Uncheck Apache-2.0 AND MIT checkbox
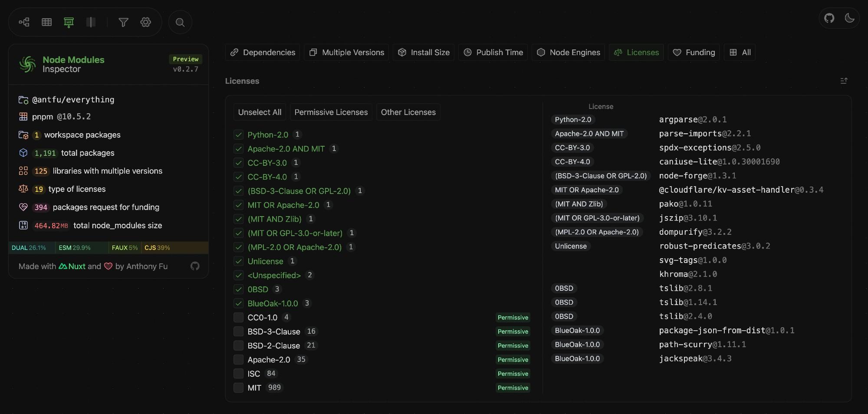This screenshot has width=868, height=414. [x=238, y=149]
